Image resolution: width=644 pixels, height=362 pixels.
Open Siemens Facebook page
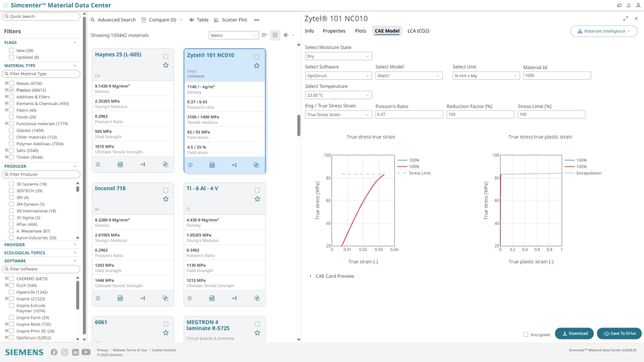point(54,352)
